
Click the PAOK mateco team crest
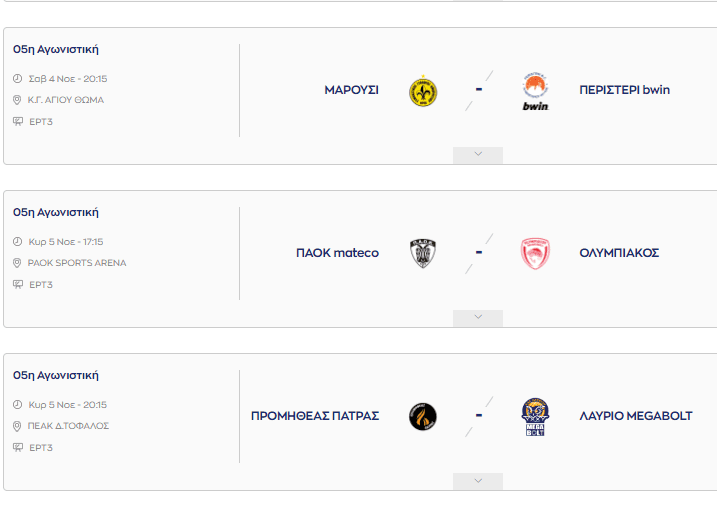(x=422, y=253)
